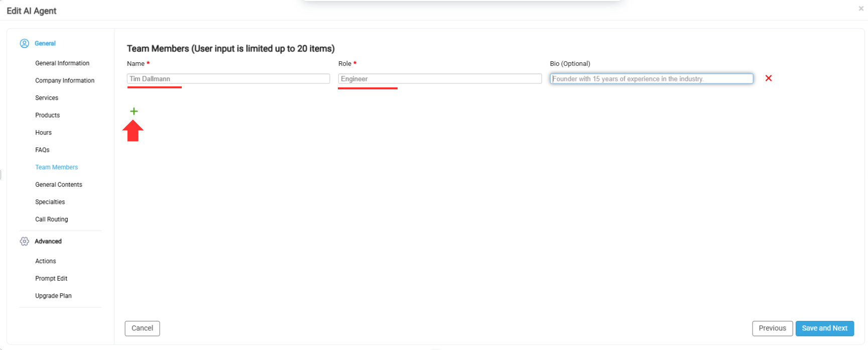868x350 pixels.
Task: Select Services in the sidebar
Action: 47,98
